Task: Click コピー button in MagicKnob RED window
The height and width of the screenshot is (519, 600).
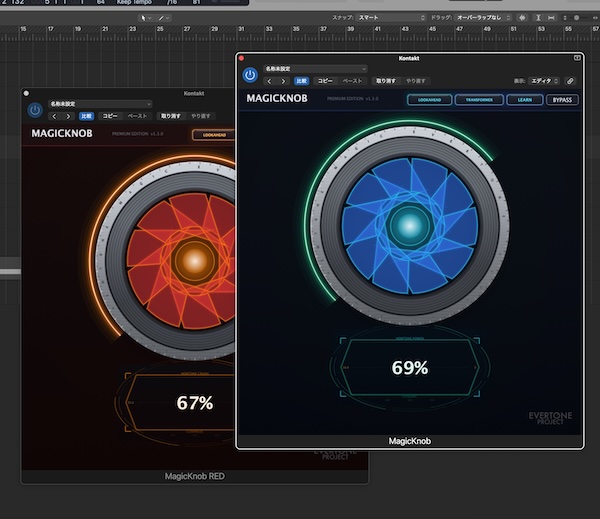Action: [x=110, y=116]
